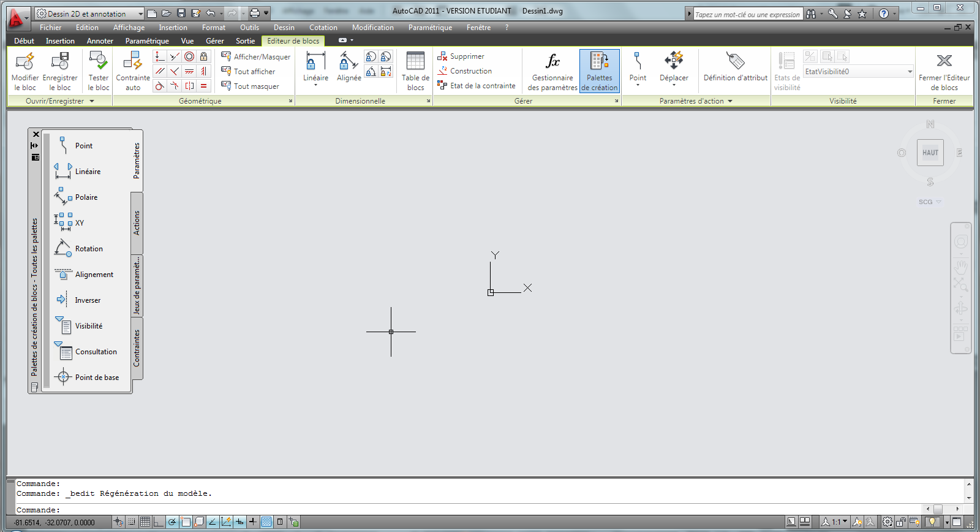The image size is (980, 532).
Task: Toggle the grid display in status bar
Action: (x=145, y=522)
